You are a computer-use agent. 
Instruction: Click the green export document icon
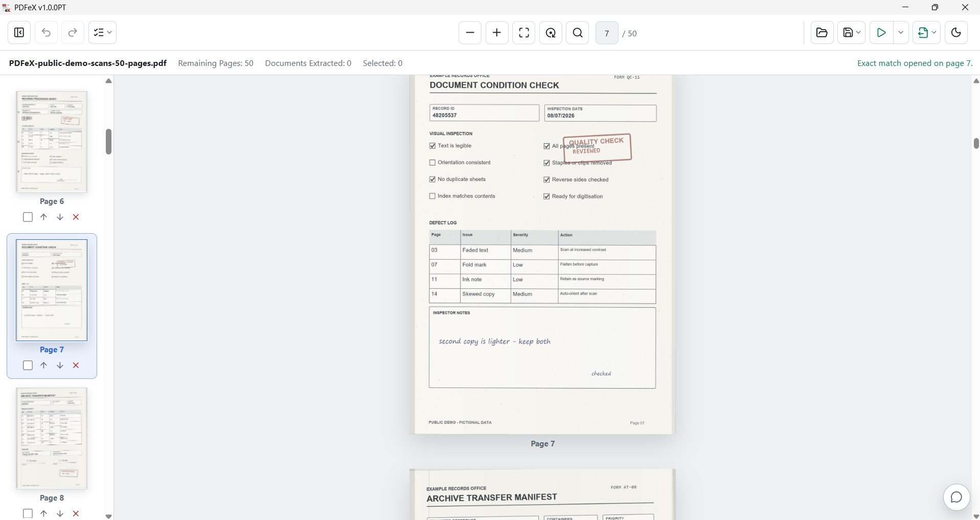tap(923, 33)
